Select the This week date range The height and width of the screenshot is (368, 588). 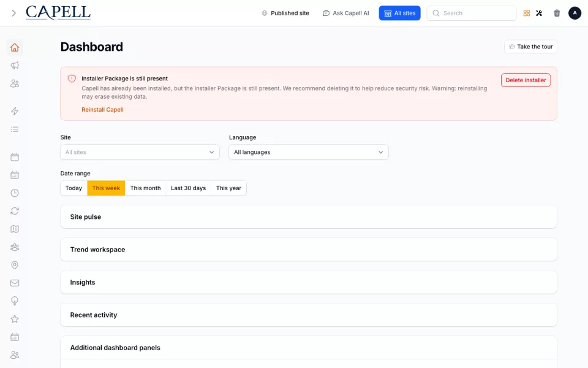(106, 188)
